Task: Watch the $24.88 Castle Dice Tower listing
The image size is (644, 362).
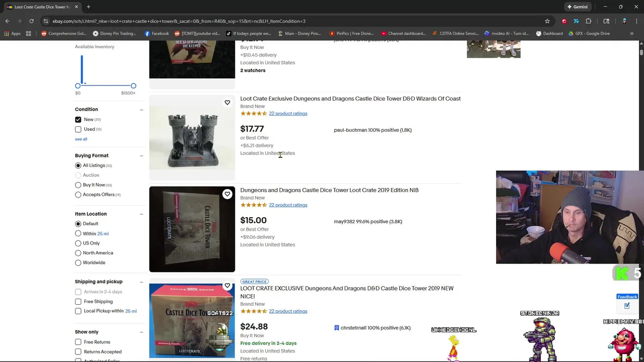Action: (x=227, y=286)
